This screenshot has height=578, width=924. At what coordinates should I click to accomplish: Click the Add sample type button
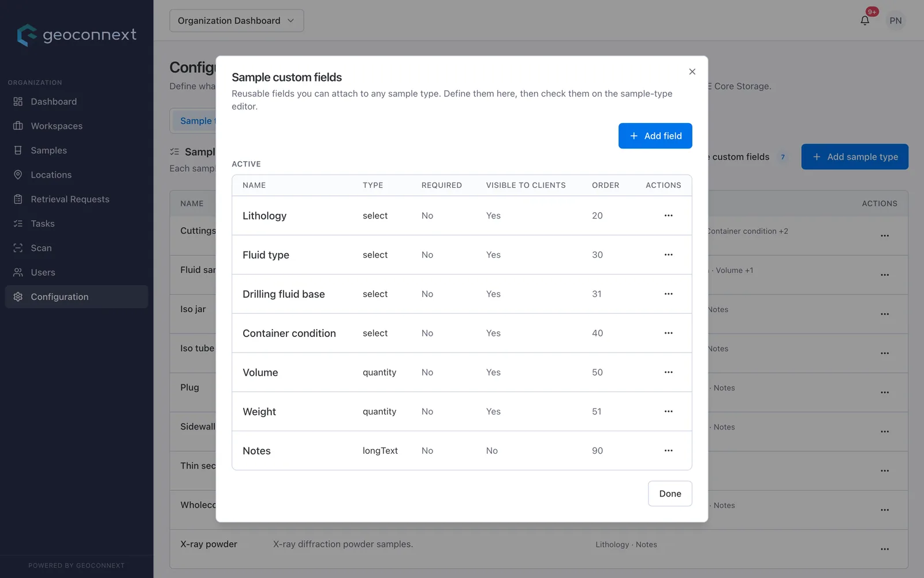[x=855, y=157]
